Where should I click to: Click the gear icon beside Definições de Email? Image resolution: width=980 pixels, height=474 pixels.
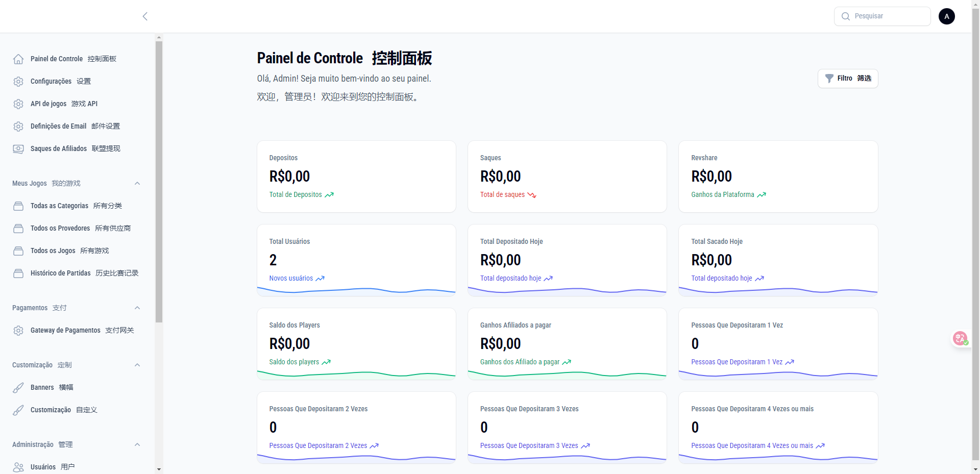pos(18,127)
